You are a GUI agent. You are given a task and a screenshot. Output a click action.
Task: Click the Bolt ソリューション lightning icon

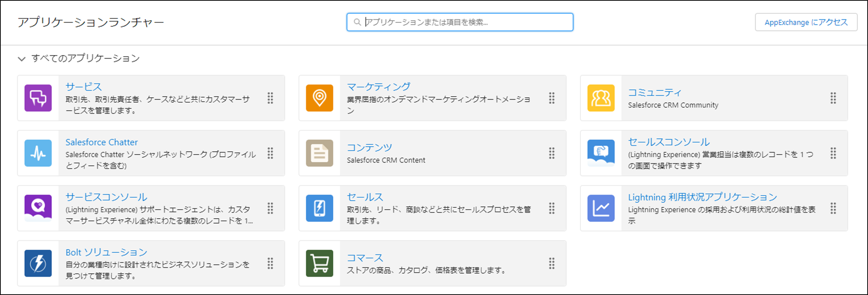tap(38, 263)
